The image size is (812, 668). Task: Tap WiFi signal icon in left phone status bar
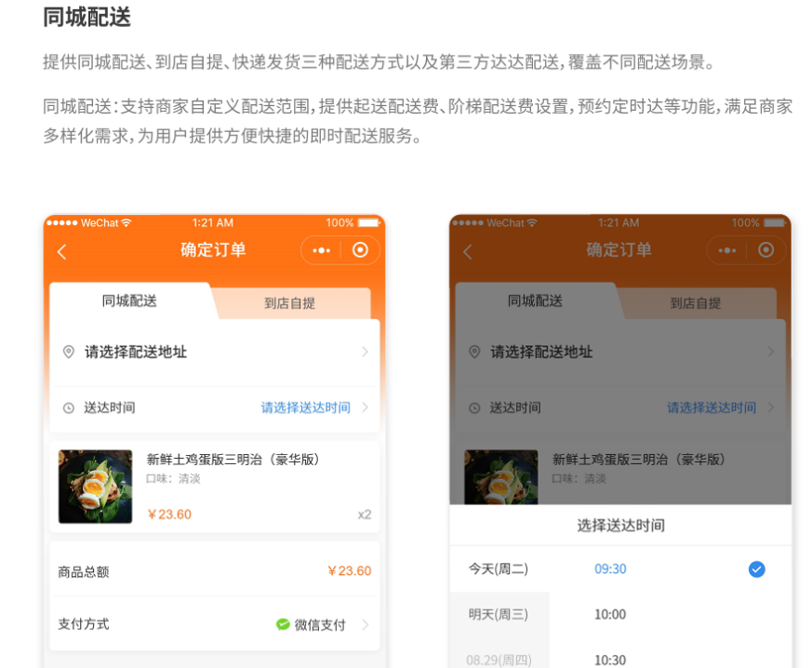[x=126, y=222]
